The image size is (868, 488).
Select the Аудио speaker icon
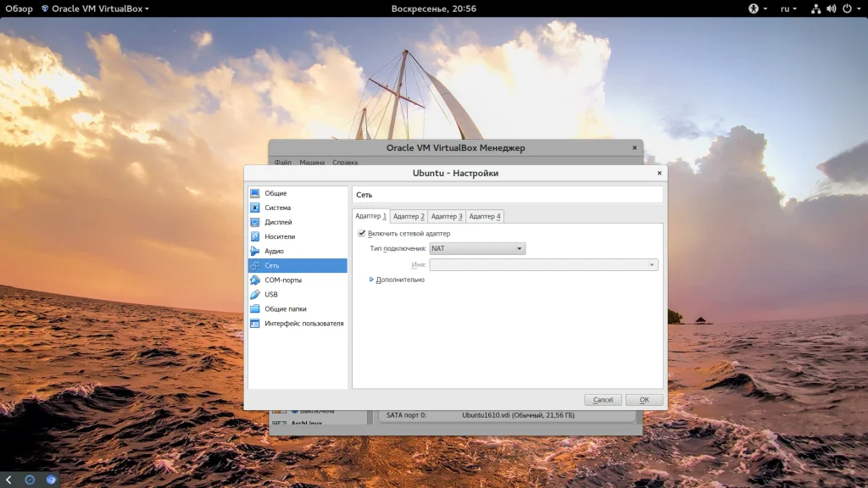pyautogui.click(x=254, y=251)
